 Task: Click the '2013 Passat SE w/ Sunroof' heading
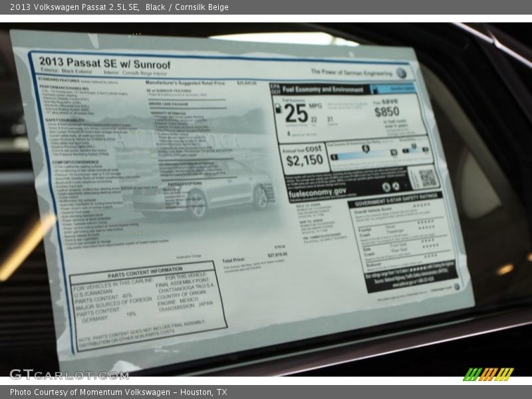pos(104,64)
